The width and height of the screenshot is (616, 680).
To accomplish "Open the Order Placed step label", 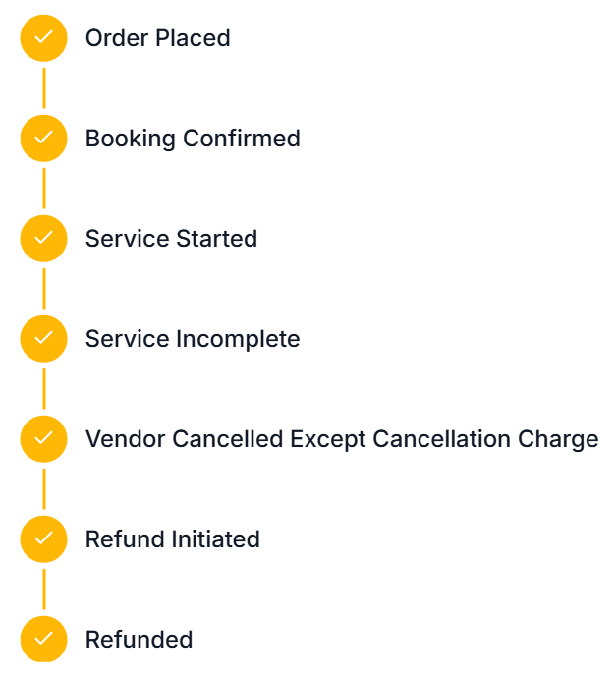I will [x=157, y=38].
